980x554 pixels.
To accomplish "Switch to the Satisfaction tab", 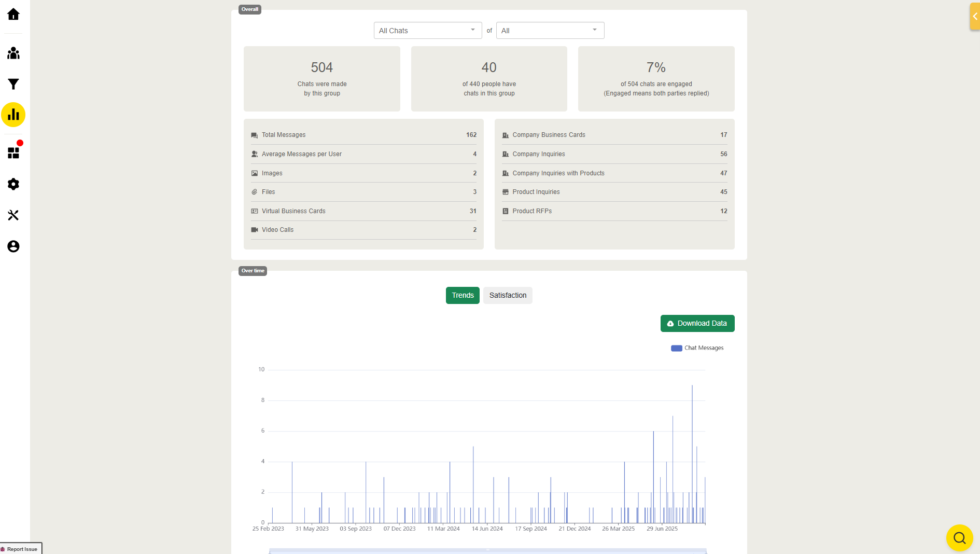I will pyautogui.click(x=508, y=295).
